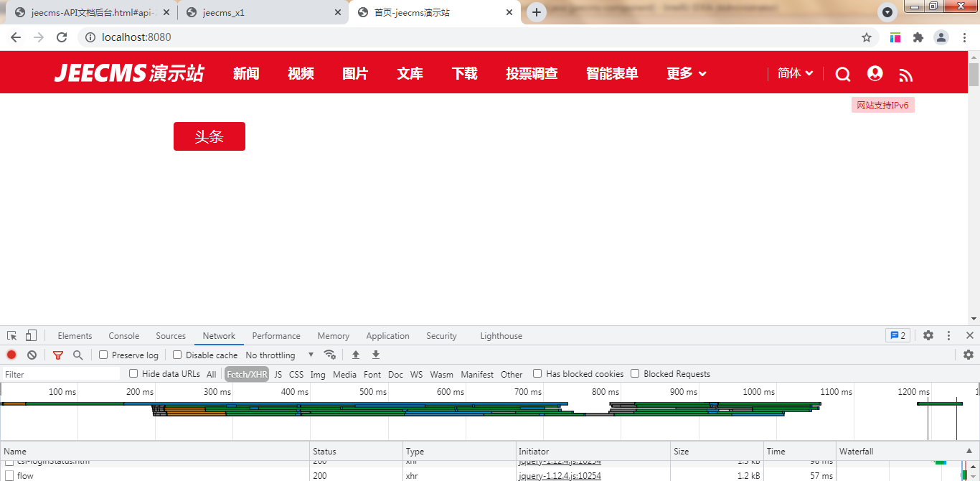The width and height of the screenshot is (980, 481).
Task: Open the 新闻 navigation link
Action: [x=246, y=73]
